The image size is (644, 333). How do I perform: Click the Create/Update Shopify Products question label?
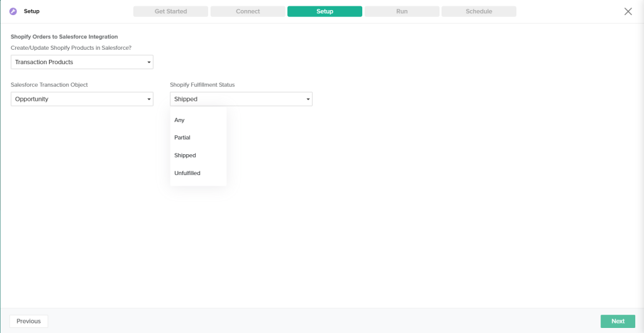pyautogui.click(x=71, y=48)
